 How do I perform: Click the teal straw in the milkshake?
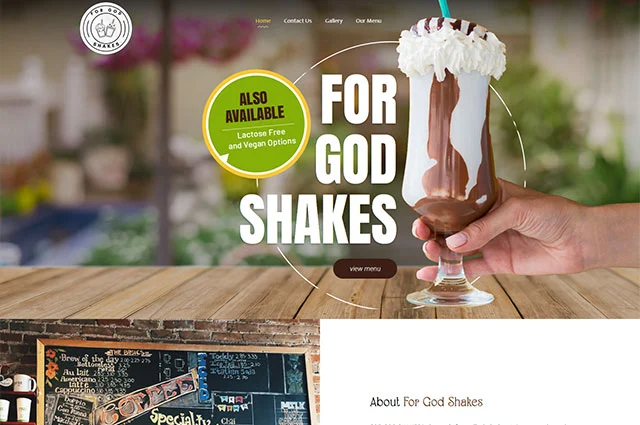coord(444,9)
